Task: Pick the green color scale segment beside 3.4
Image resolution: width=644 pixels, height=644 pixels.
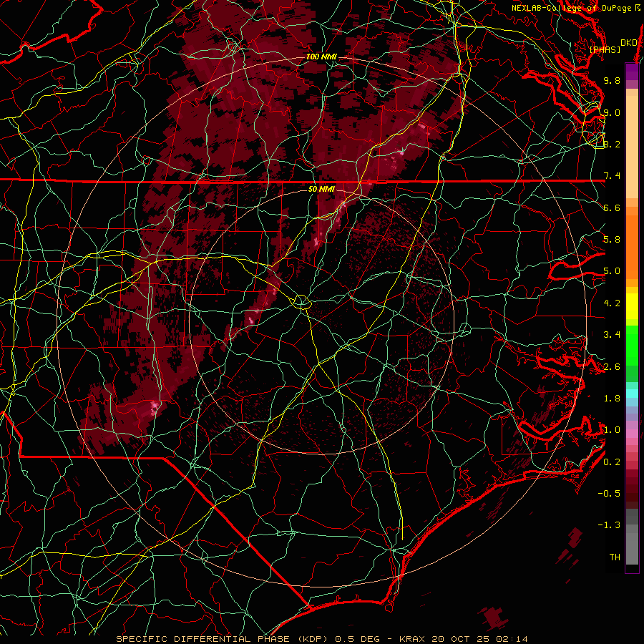Action: point(632,344)
